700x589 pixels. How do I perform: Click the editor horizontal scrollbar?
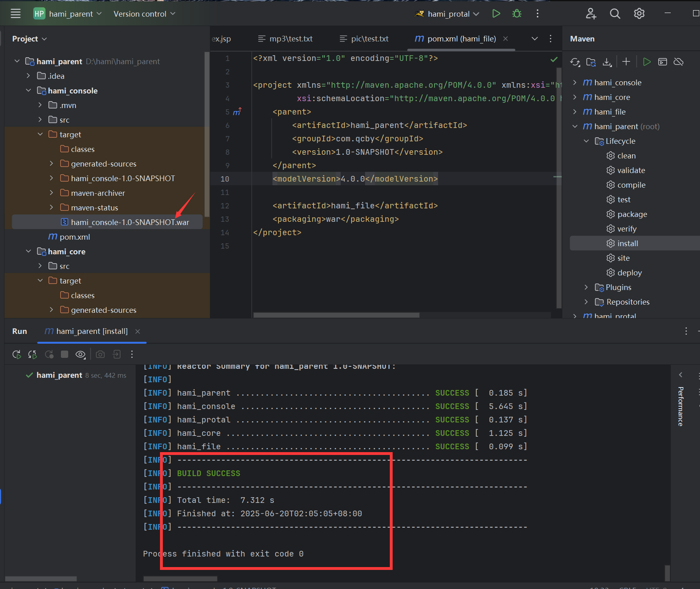[x=336, y=315]
